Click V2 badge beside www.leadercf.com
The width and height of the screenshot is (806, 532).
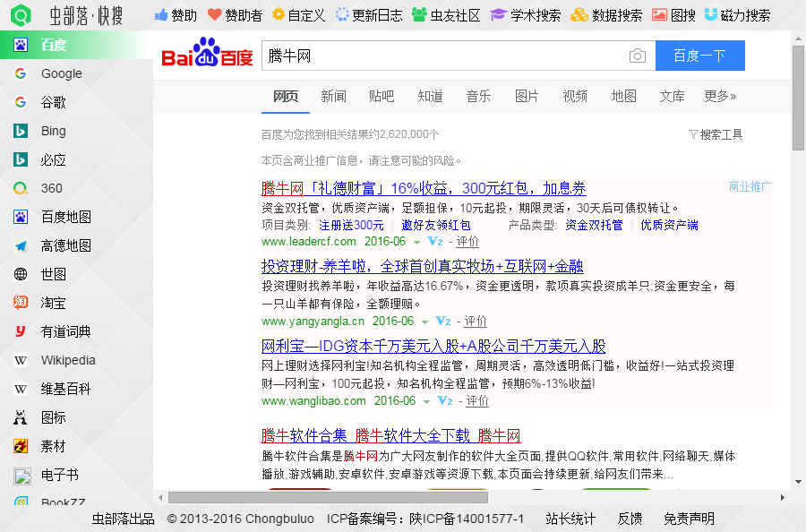(x=435, y=241)
